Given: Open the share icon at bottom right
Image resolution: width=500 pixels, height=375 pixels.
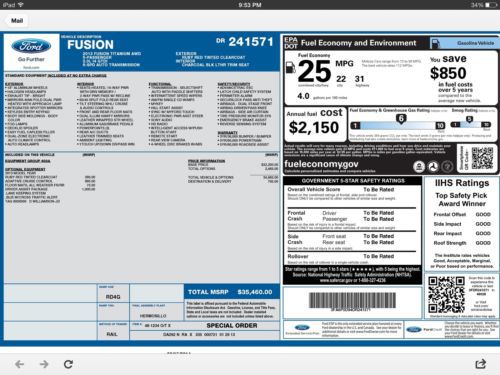Looking at the screenshot, I should [x=480, y=364].
